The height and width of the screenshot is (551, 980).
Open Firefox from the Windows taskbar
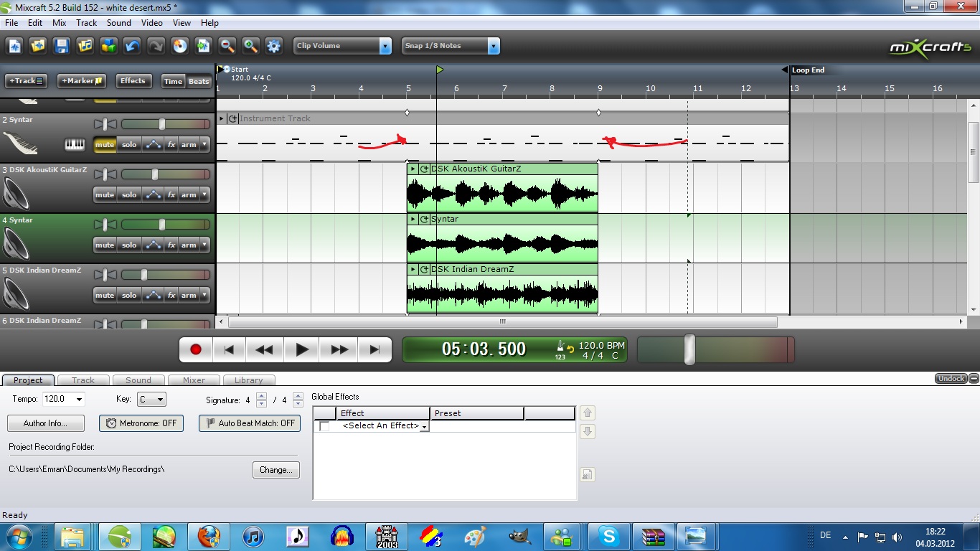208,536
